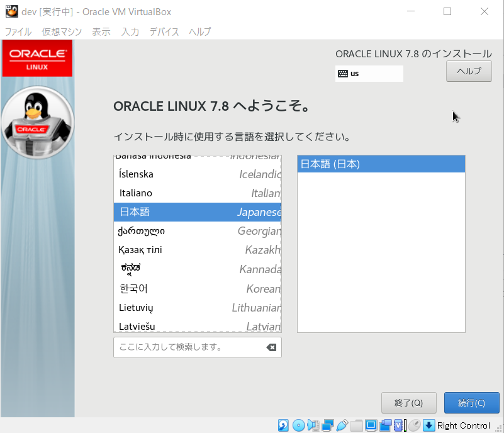The height and width of the screenshot is (433, 504).
Task: Click the audio status icon
Action: pos(313,425)
